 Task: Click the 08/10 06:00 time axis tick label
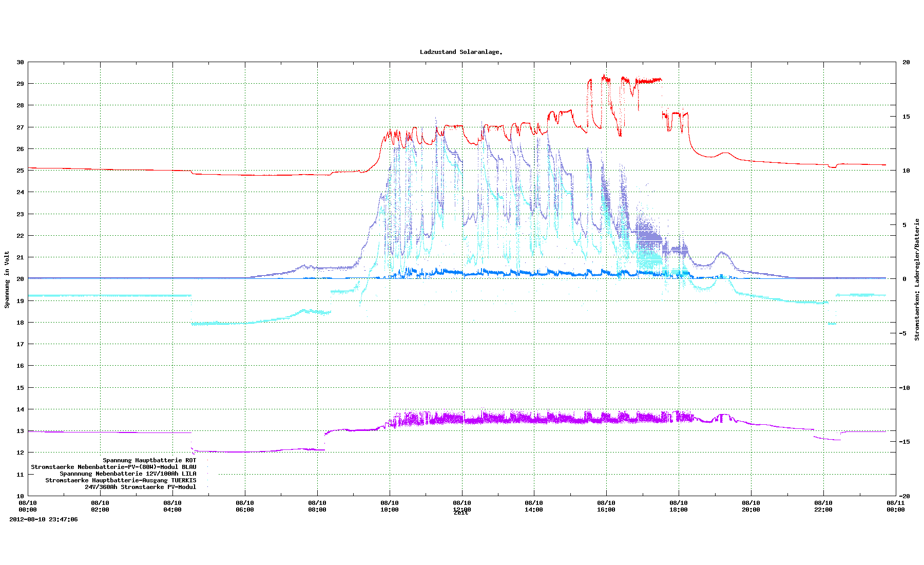pos(245,506)
